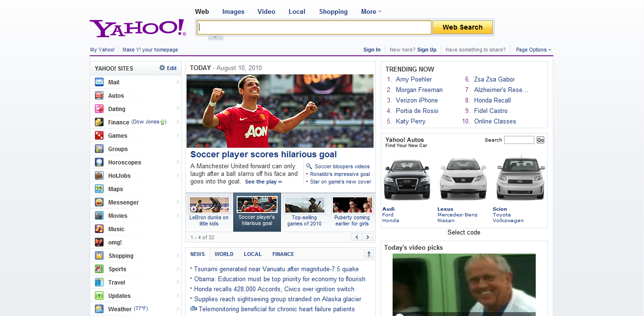This screenshot has width=644, height=316.
Task: Click the Finance icon in sidebar
Action: 99,122
